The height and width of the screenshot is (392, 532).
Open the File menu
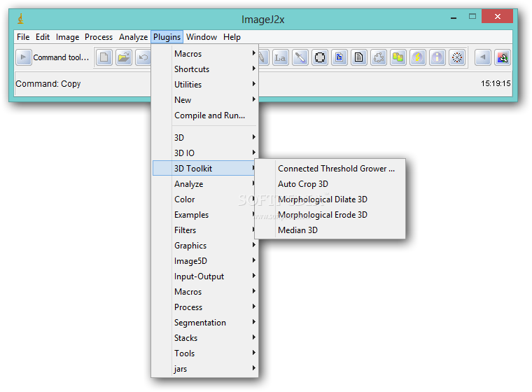(x=23, y=37)
